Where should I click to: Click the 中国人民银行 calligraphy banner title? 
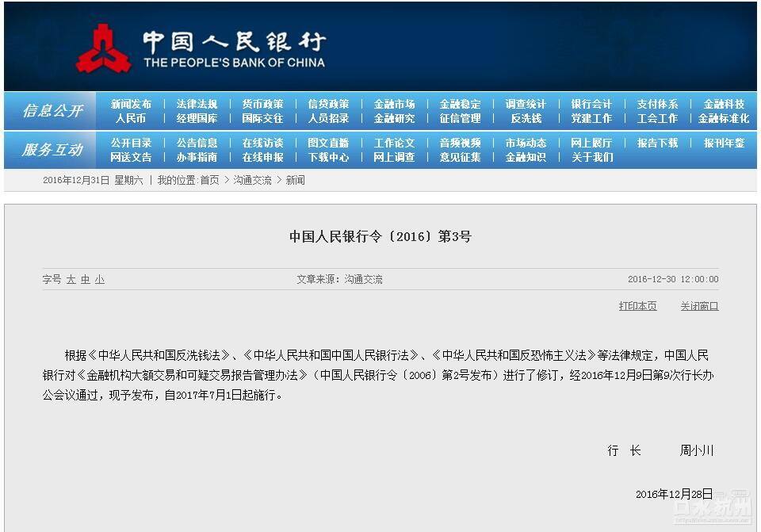(234, 42)
